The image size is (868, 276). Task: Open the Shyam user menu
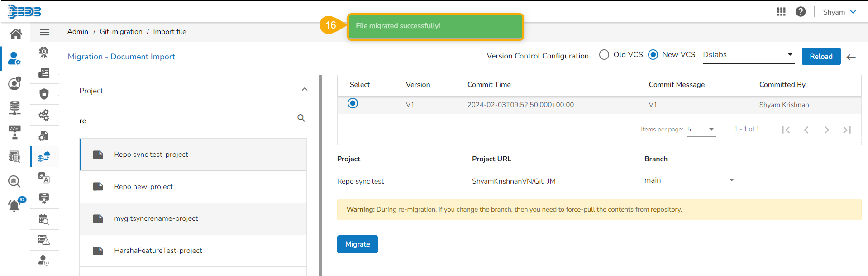pos(839,12)
